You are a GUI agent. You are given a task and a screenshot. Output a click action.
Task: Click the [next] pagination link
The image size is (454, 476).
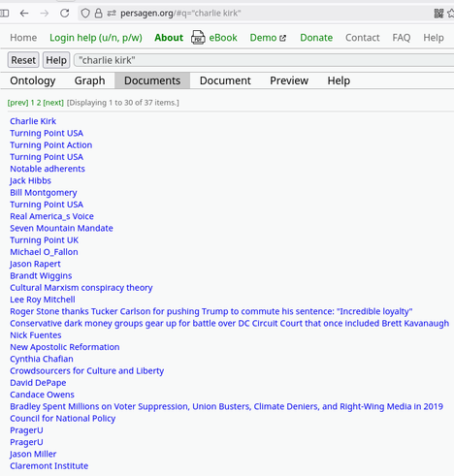point(53,103)
